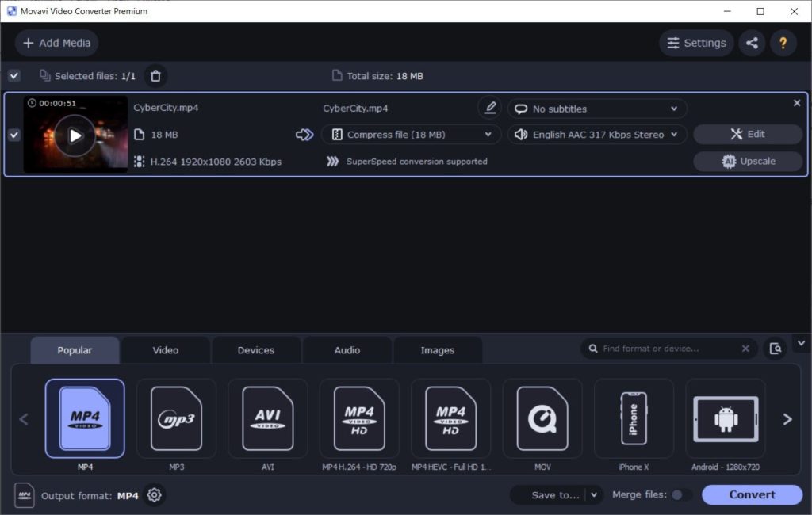Choose MP4 H.264 - HD 720p preset
The width and height of the screenshot is (812, 515).
click(x=359, y=418)
